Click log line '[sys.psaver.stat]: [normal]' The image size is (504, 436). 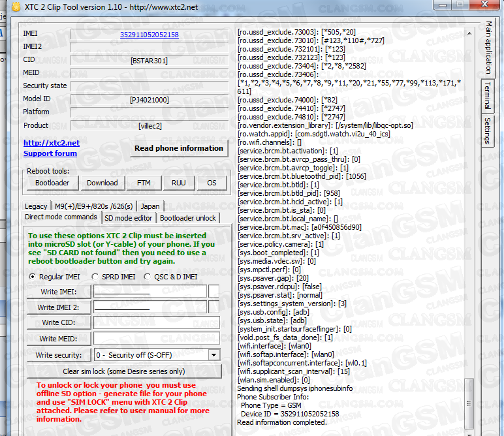point(279,295)
